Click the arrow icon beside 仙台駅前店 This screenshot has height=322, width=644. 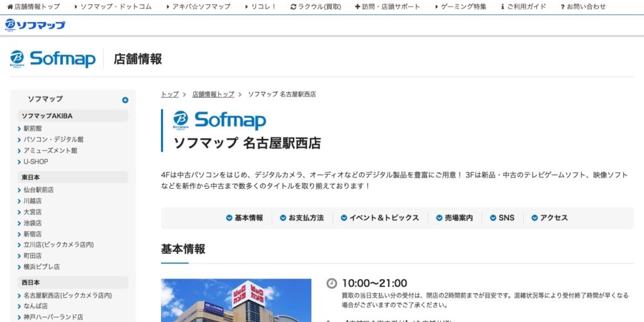(x=19, y=190)
